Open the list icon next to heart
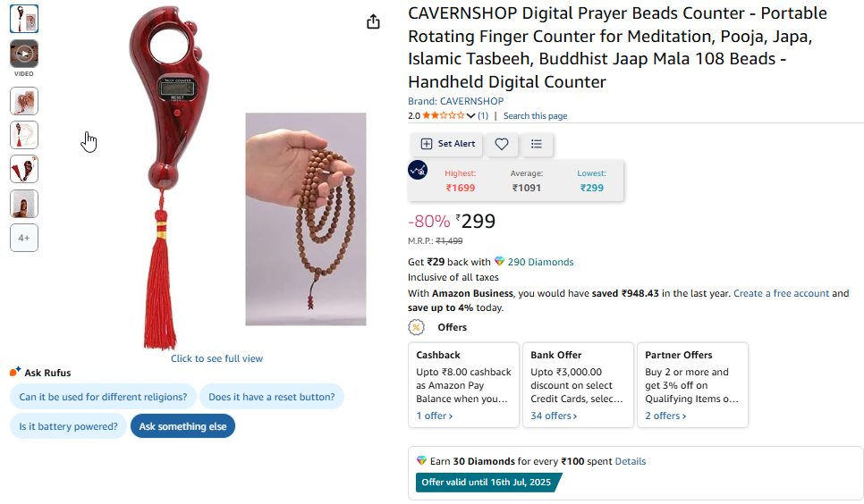 (537, 144)
